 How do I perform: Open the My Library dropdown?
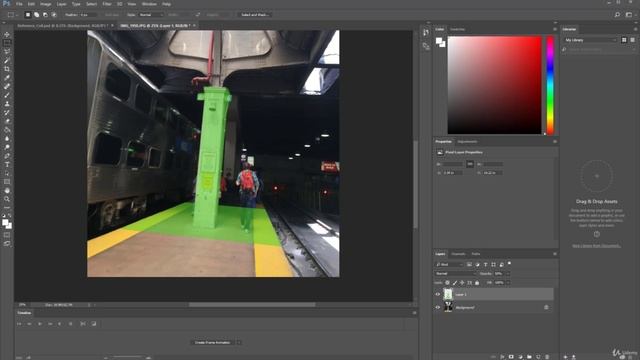click(590, 40)
